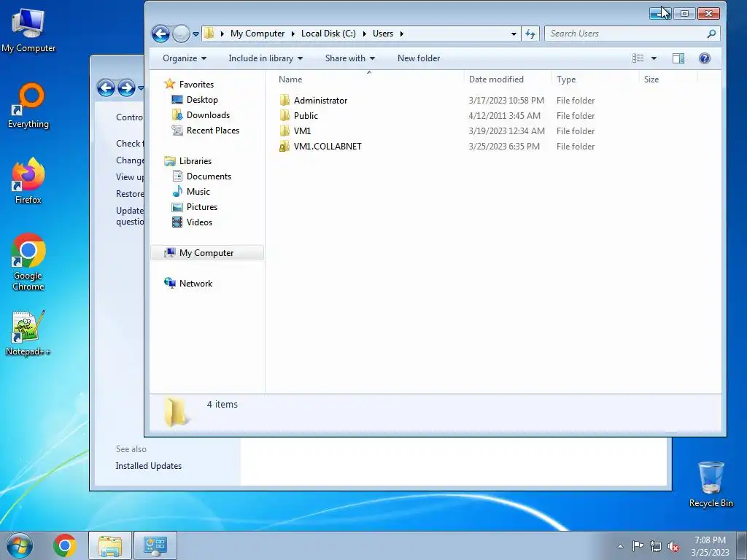747x560 pixels.
Task: Click the muted volume tray icon
Action: click(x=673, y=546)
